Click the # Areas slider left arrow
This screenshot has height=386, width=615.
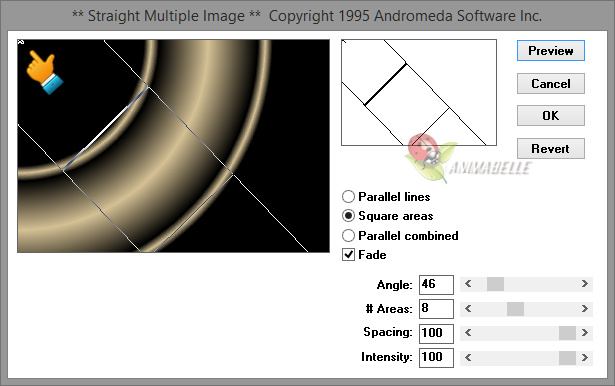468,309
